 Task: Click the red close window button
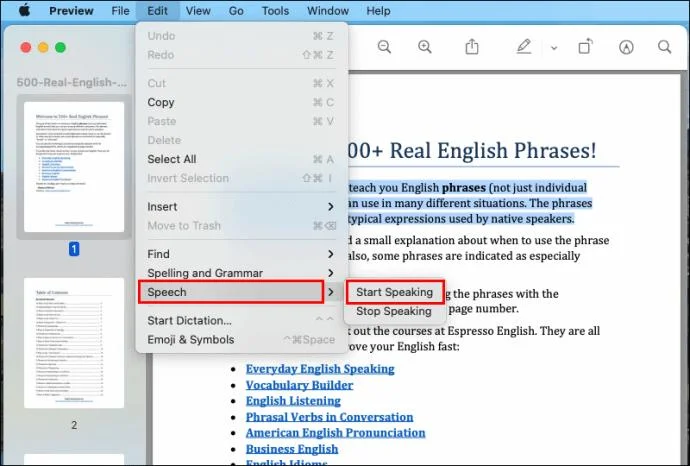coord(26,48)
